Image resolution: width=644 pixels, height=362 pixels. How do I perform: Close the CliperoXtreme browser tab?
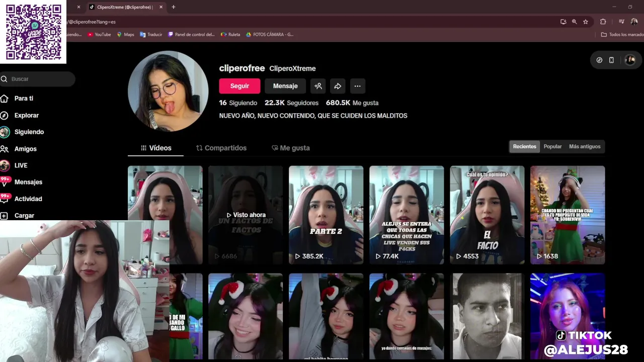tap(161, 7)
